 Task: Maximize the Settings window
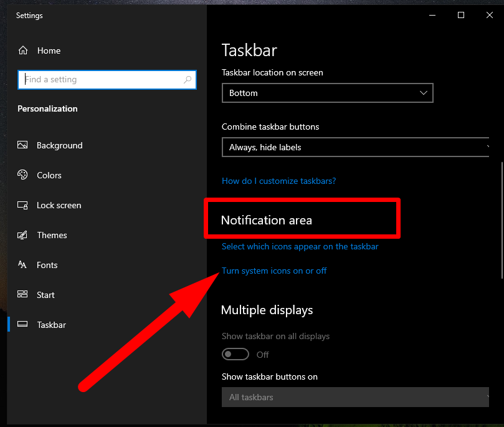(x=461, y=15)
